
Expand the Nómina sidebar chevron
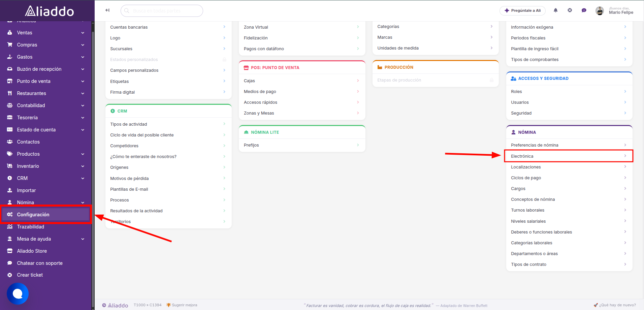(83, 203)
